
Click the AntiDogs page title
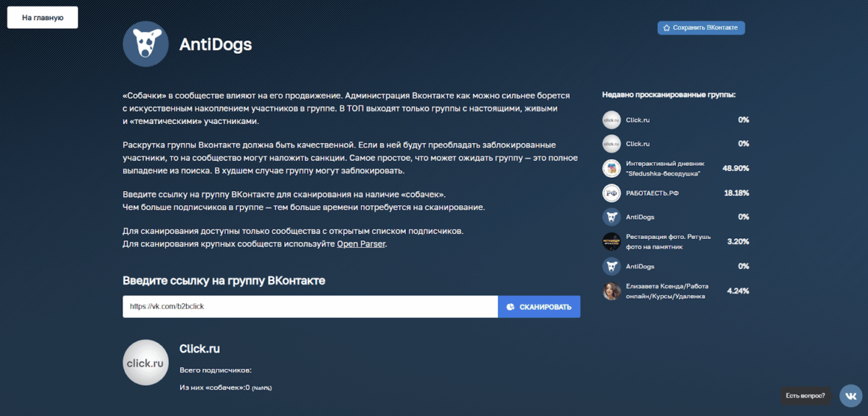click(216, 45)
